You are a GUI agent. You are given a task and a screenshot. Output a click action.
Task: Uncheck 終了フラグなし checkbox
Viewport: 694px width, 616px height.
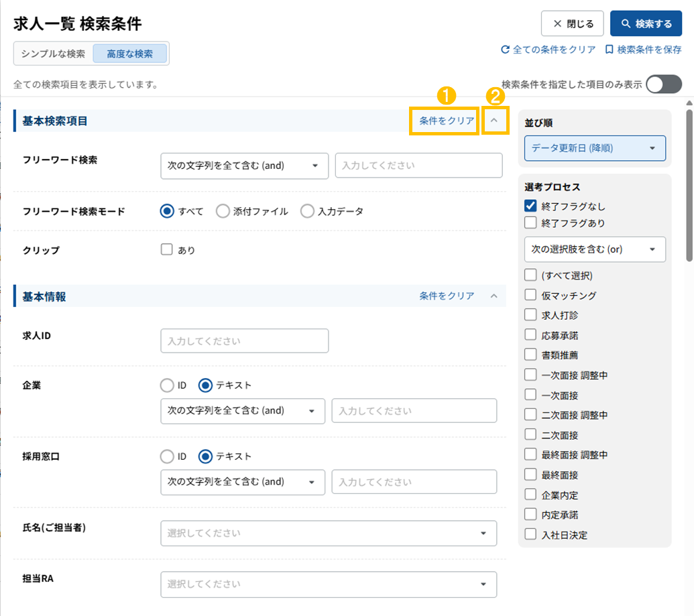point(530,206)
